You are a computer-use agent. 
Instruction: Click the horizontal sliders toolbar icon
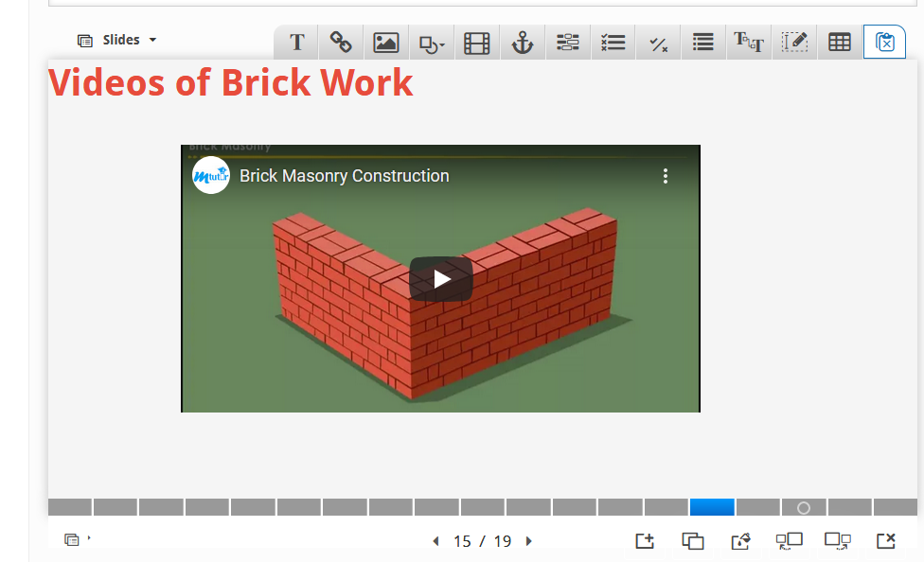click(x=567, y=43)
